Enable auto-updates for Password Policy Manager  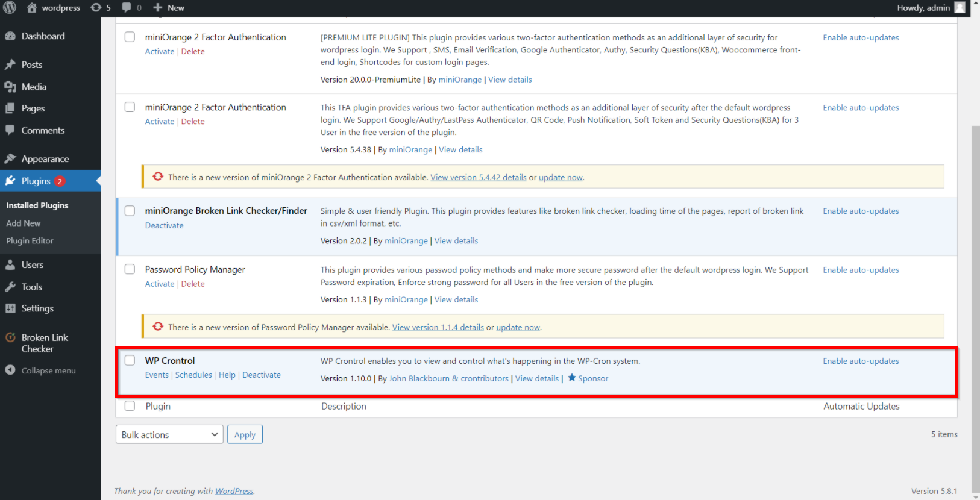tap(861, 270)
